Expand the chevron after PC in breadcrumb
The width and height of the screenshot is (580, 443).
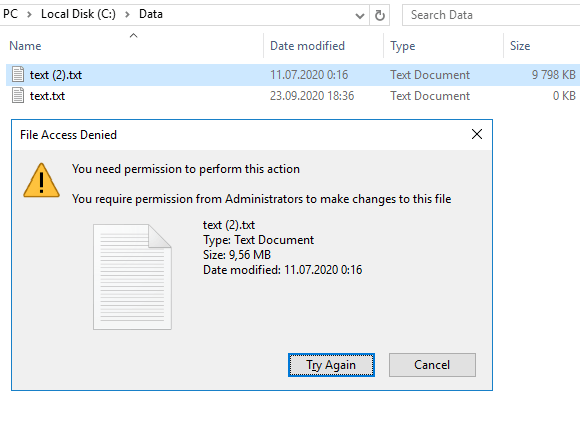pyautogui.click(x=29, y=15)
